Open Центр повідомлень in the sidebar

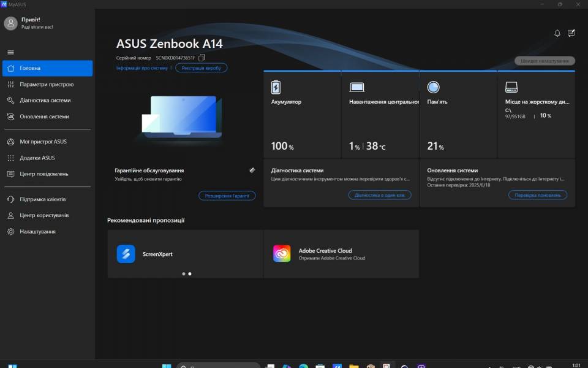point(47,174)
